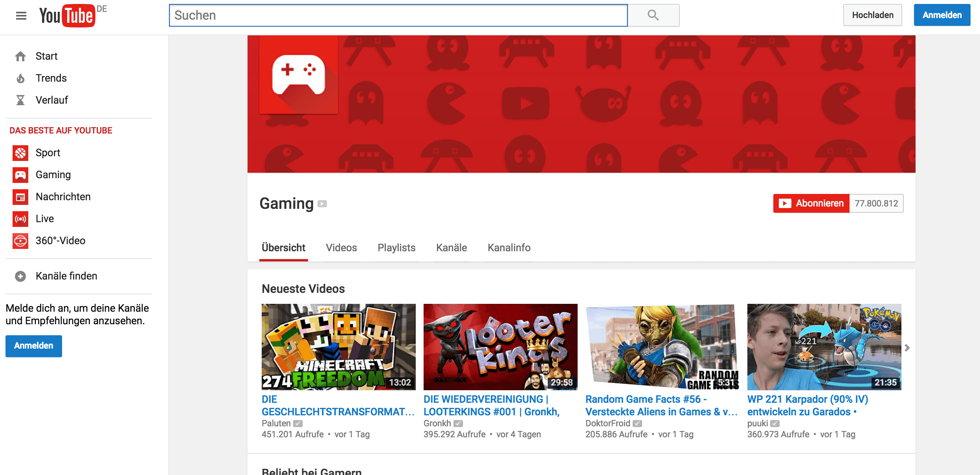Viewport: 980px width, 475px height.
Task: Click the Hochladen button
Action: pos(873,15)
